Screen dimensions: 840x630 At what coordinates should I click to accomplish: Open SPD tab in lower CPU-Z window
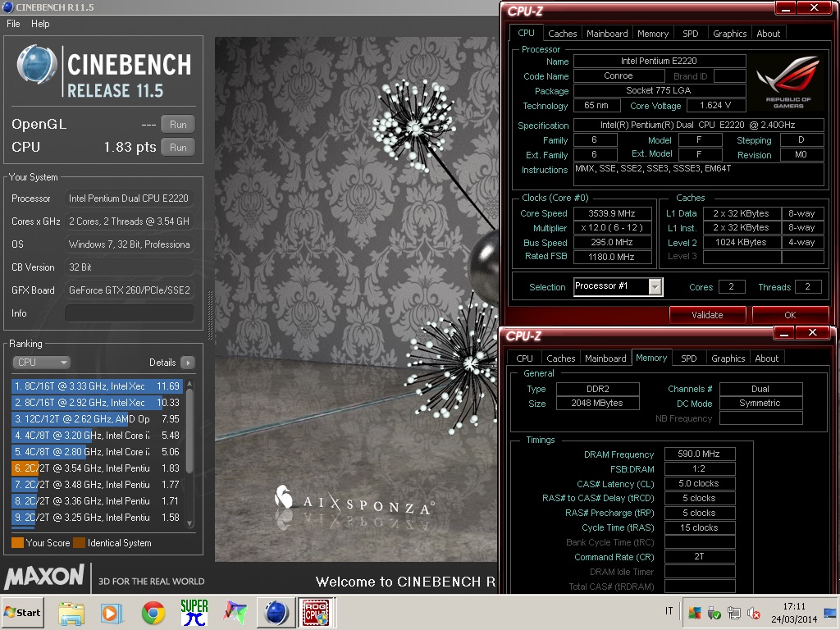click(688, 358)
